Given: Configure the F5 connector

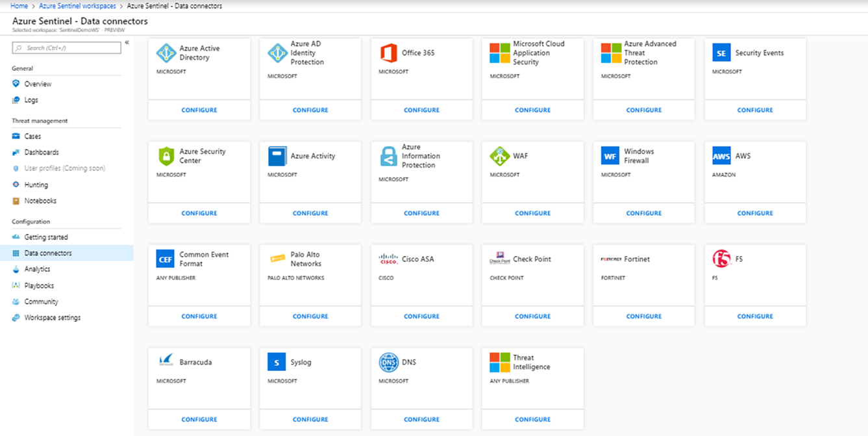Looking at the screenshot, I should tap(755, 316).
